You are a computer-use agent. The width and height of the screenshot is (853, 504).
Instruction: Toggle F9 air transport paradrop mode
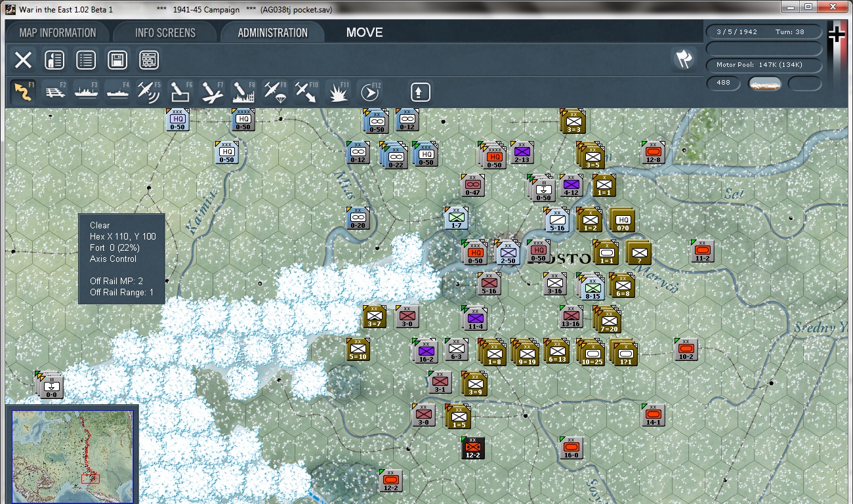click(275, 92)
